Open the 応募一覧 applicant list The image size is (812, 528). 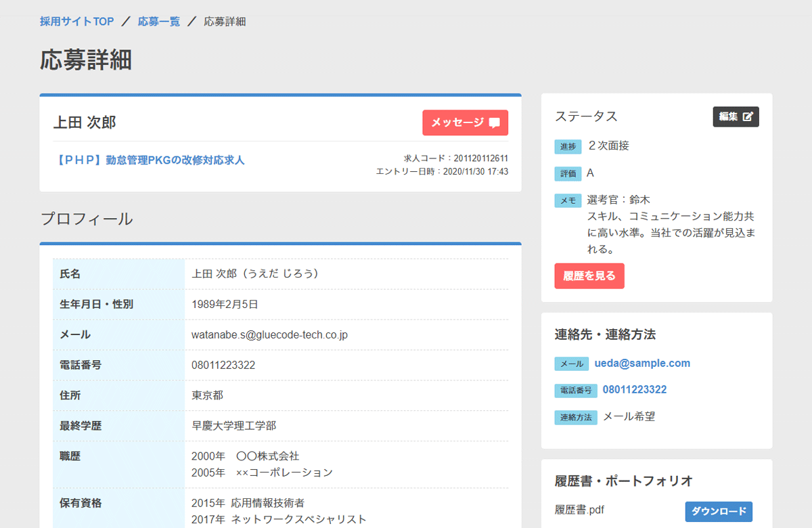coord(158,21)
